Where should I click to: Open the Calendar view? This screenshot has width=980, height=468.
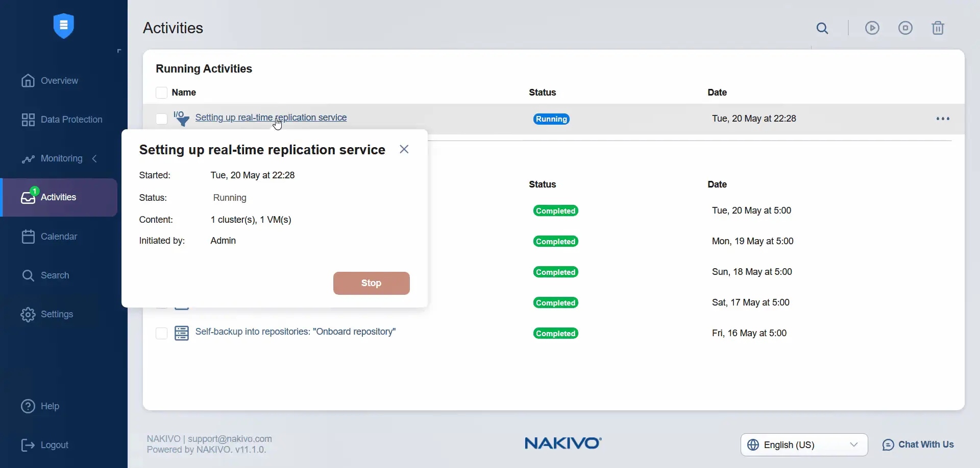point(58,237)
